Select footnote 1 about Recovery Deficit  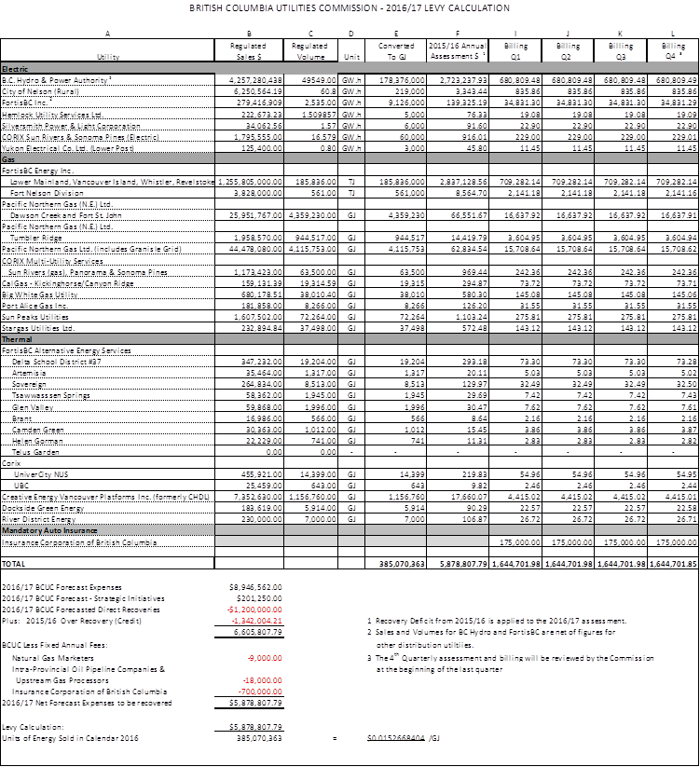(497, 622)
